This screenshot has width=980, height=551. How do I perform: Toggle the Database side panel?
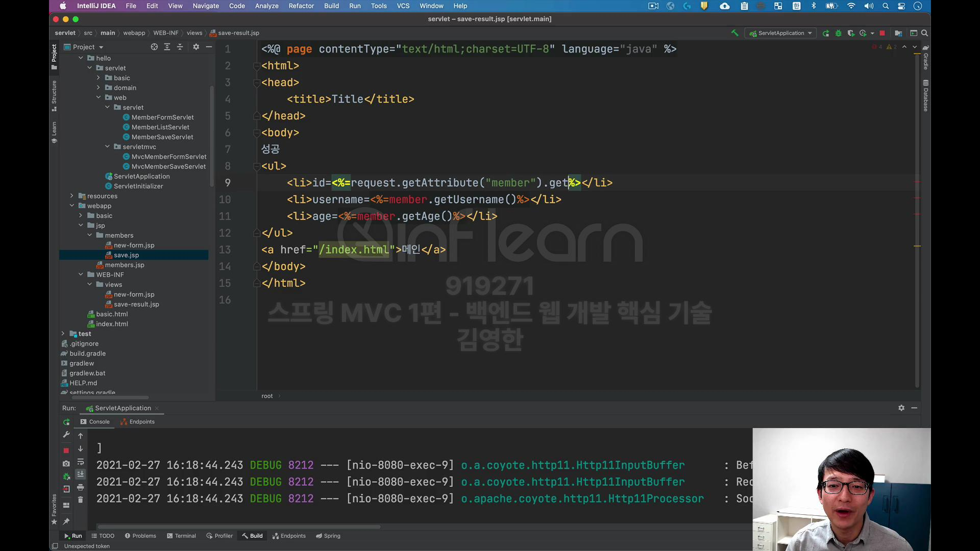pos(925,95)
